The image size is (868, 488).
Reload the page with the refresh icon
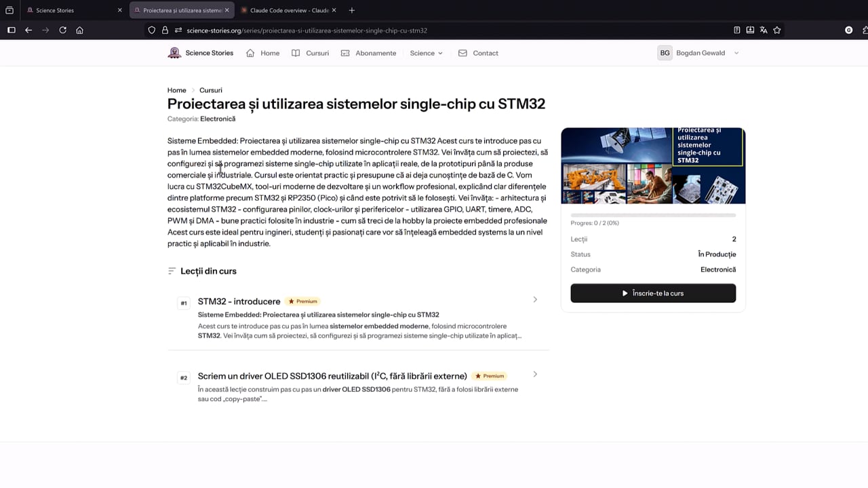click(x=62, y=30)
